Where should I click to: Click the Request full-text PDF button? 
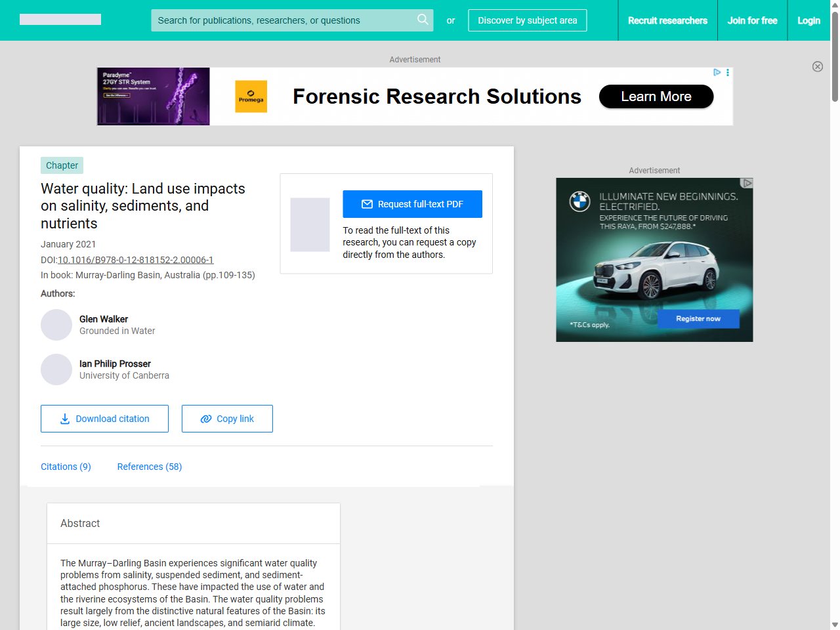point(412,204)
